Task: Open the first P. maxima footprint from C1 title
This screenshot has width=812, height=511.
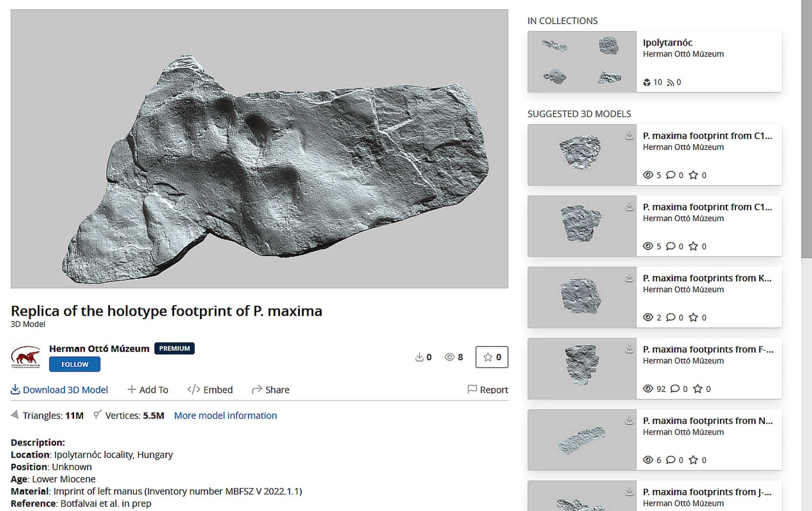Action: point(708,136)
